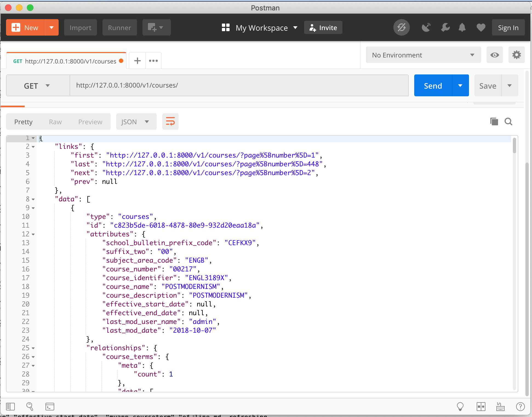Open the wrench settings icon

445,28
